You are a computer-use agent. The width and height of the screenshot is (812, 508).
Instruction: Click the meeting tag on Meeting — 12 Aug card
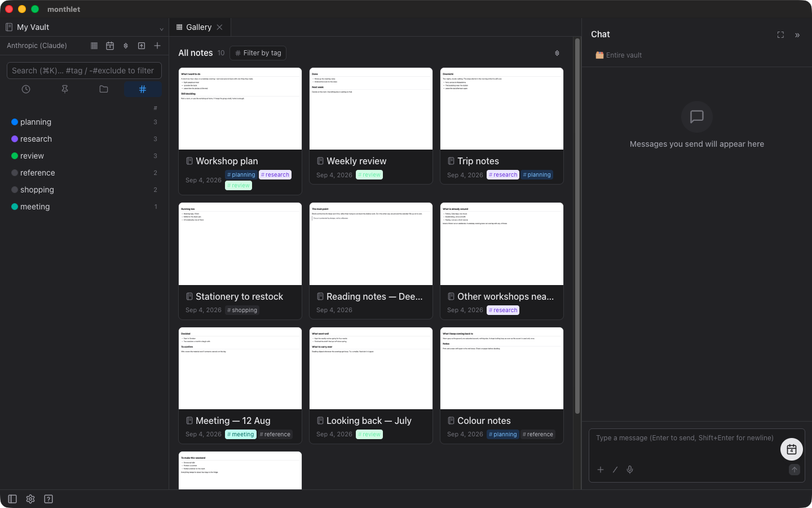(x=241, y=435)
